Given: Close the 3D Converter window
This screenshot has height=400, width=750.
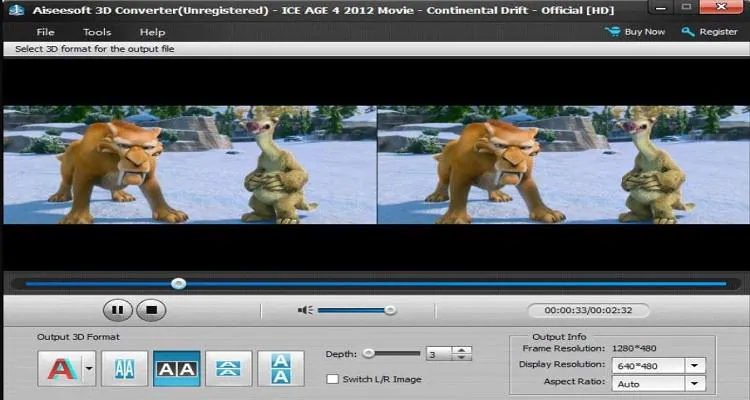Looking at the screenshot, I should tap(722, 7).
